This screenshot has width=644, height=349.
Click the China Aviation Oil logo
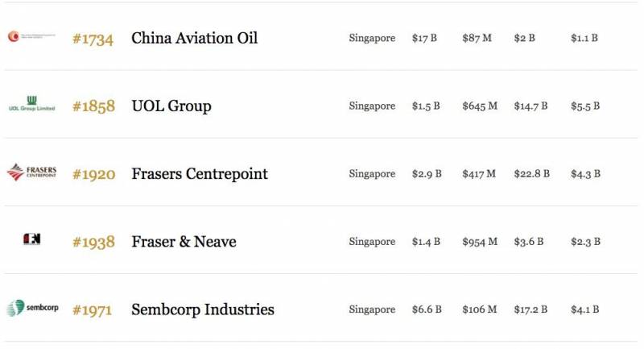tap(31, 37)
